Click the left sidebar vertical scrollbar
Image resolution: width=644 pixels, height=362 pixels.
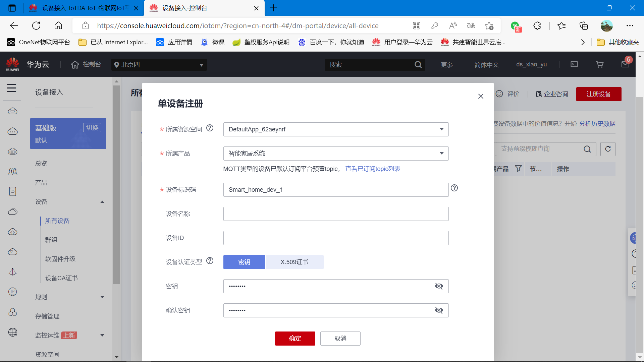[x=116, y=184]
